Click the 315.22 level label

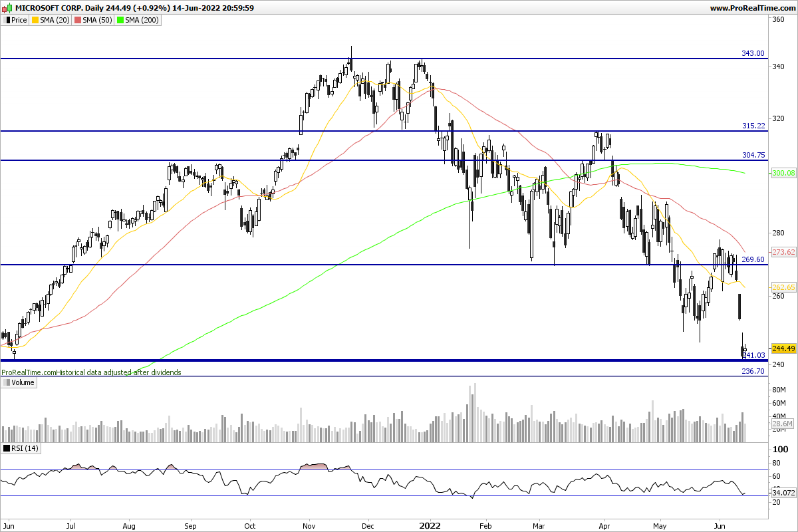click(753, 125)
